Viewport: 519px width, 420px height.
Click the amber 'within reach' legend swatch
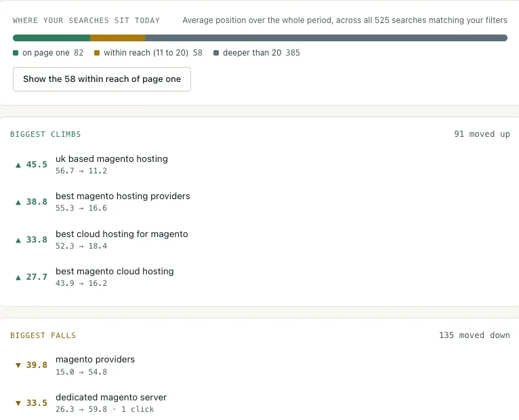tap(97, 53)
